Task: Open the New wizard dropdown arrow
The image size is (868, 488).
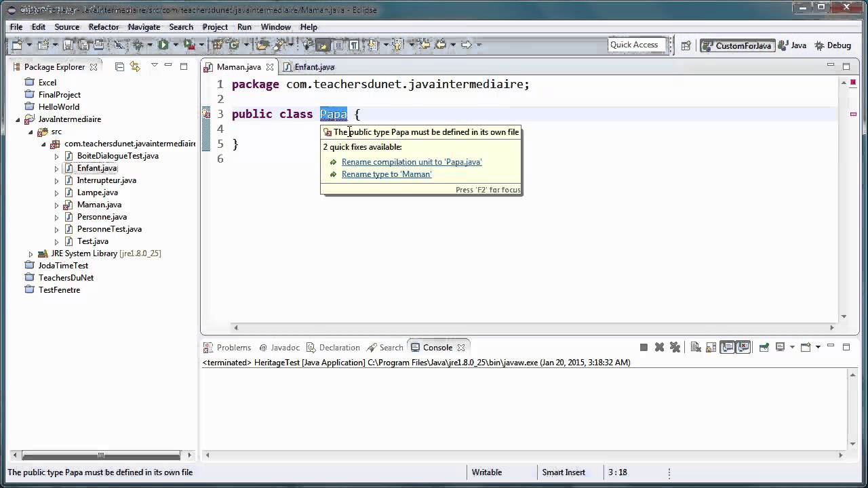Action: pyautogui.click(x=29, y=45)
